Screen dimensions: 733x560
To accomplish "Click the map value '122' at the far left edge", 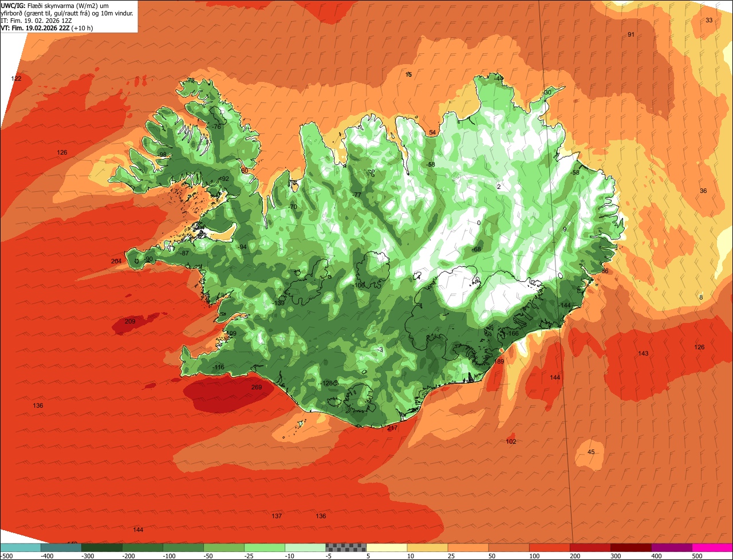I will pos(16,78).
